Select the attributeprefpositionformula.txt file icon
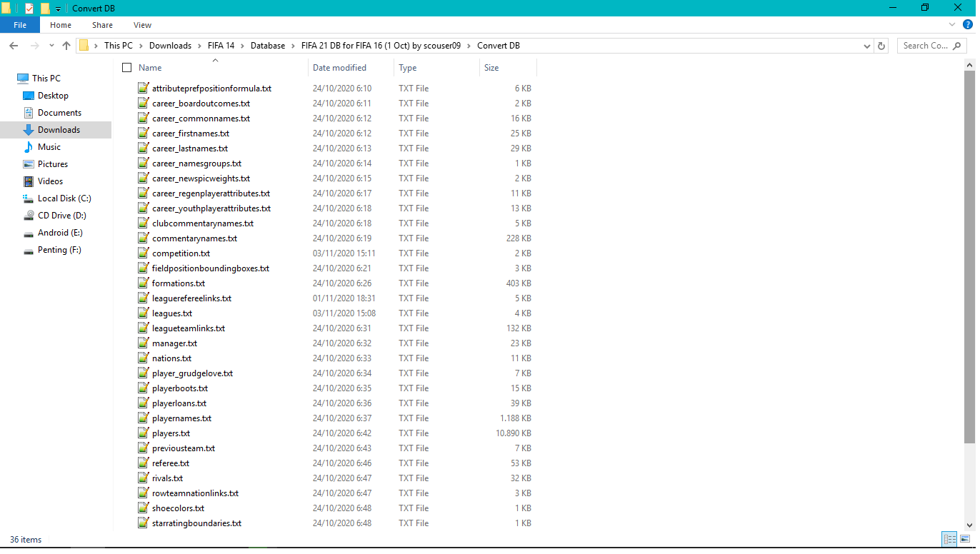This screenshot has height=554, width=980. [143, 89]
